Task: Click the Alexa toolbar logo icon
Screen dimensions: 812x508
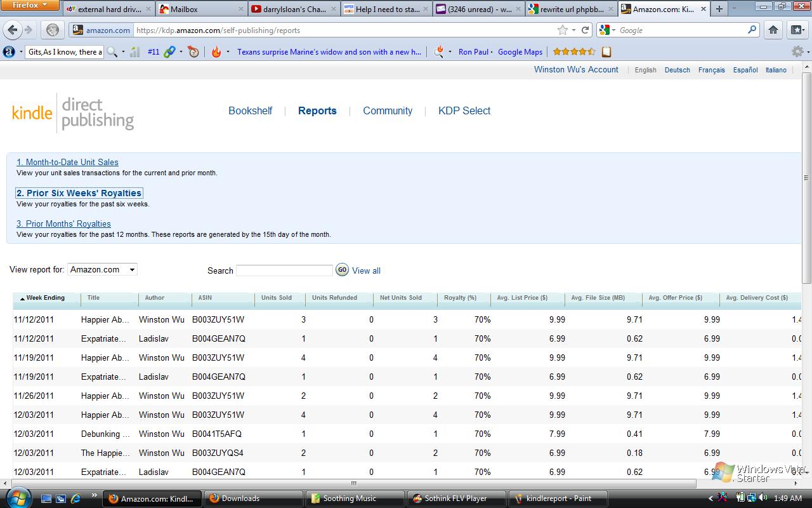Action: click(x=9, y=52)
